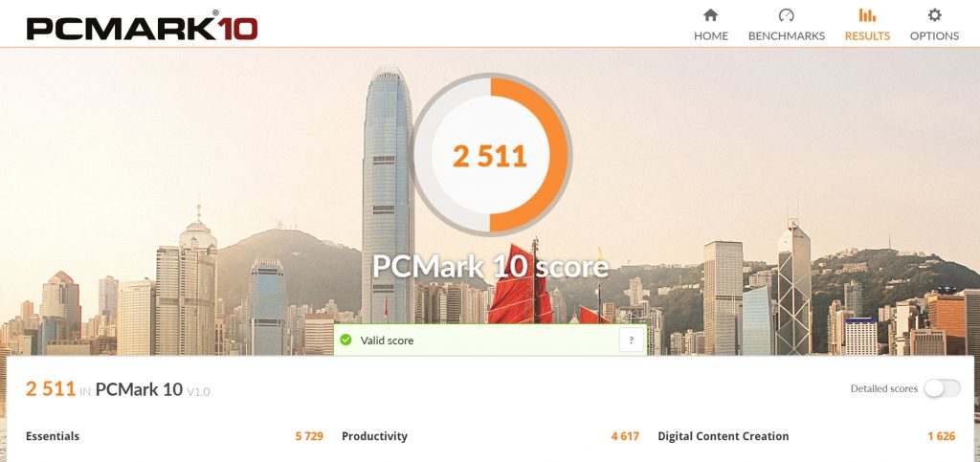Click the green valid score checkmark icon

tap(345, 341)
